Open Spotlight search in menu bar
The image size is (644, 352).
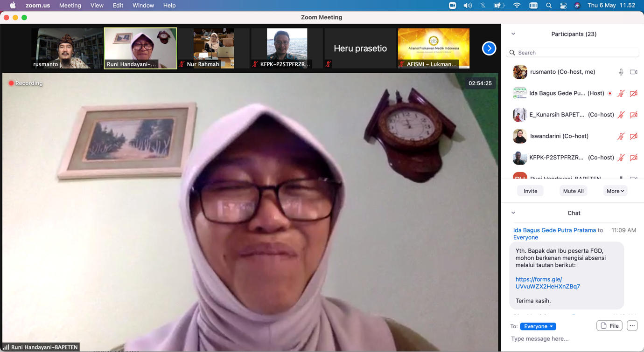click(x=549, y=6)
